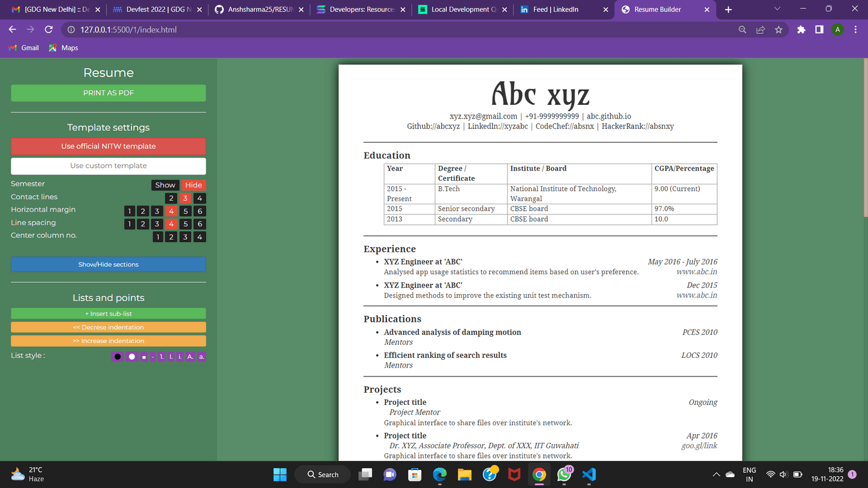
Task: Choose the lowercase 'a.' list style
Action: point(201,357)
